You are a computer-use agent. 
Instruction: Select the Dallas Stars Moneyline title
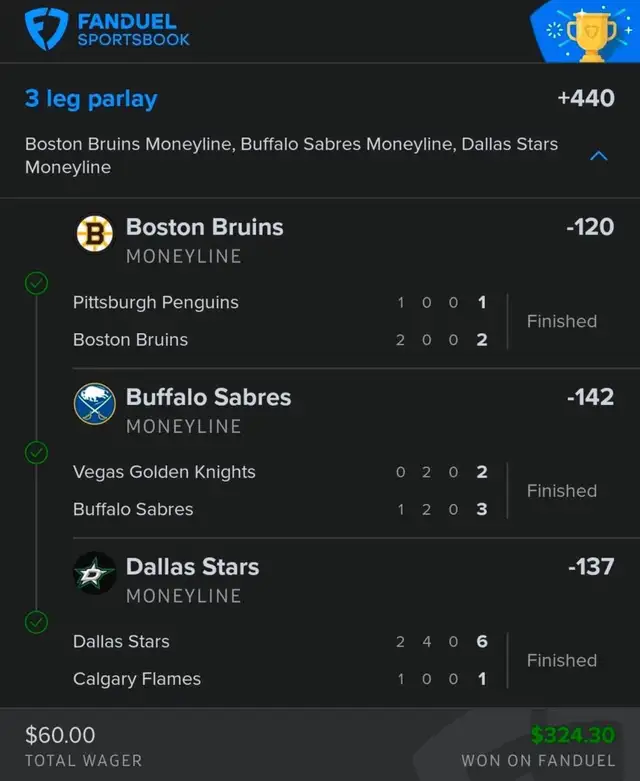[x=192, y=567]
